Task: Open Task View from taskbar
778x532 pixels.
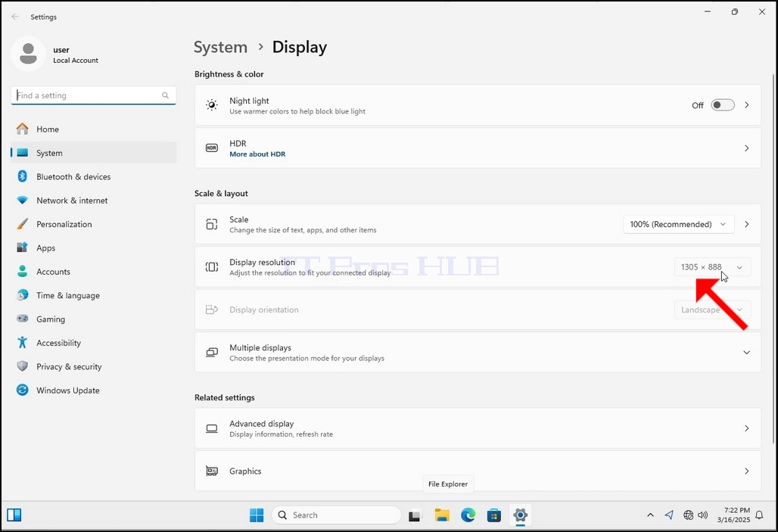Action: pyautogui.click(x=414, y=515)
